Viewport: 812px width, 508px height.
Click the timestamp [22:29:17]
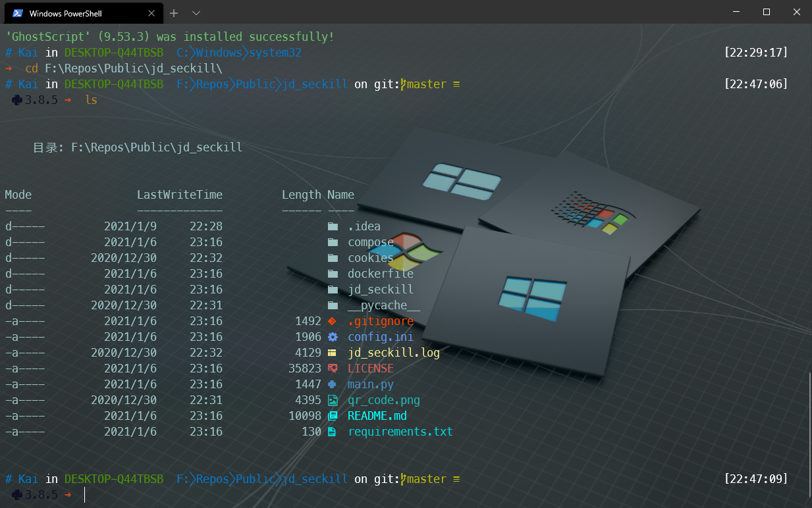pyautogui.click(x=755, y=53)
